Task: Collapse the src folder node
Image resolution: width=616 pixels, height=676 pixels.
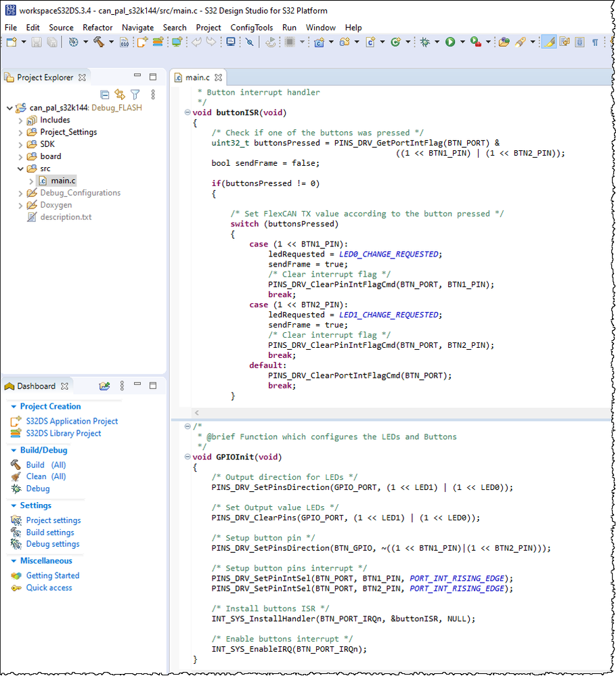Action: pyautogui.click(x=20, y=168)
